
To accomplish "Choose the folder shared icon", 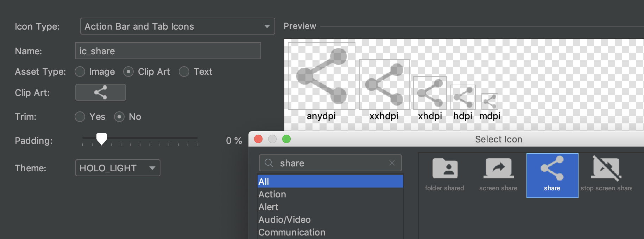I will point(444,175).
